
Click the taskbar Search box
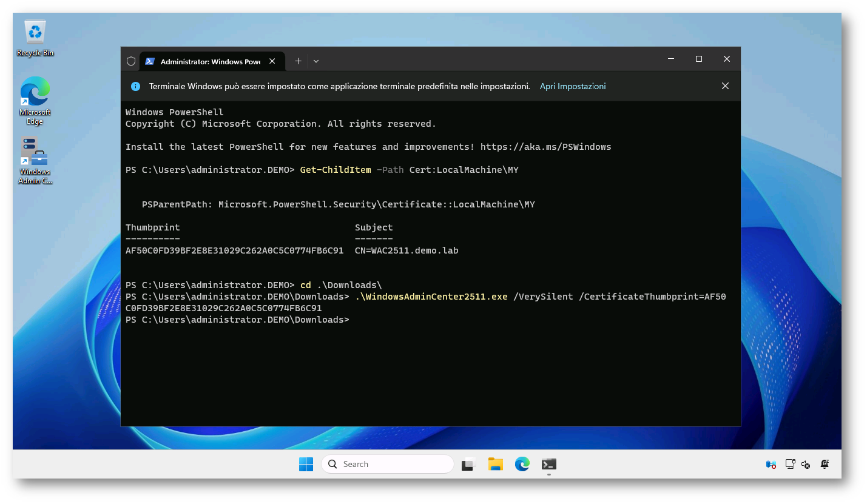tap(388, 464)
